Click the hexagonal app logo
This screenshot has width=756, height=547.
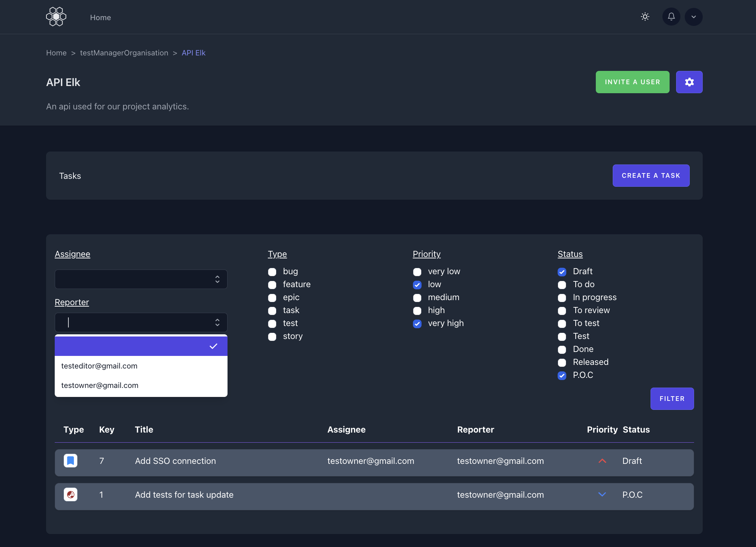tap(56, 17)
